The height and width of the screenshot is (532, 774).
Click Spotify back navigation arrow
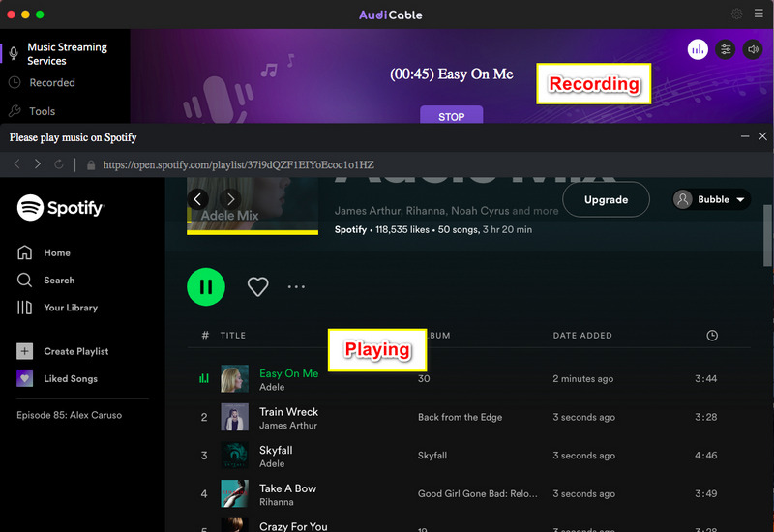(x=197, y=199)
